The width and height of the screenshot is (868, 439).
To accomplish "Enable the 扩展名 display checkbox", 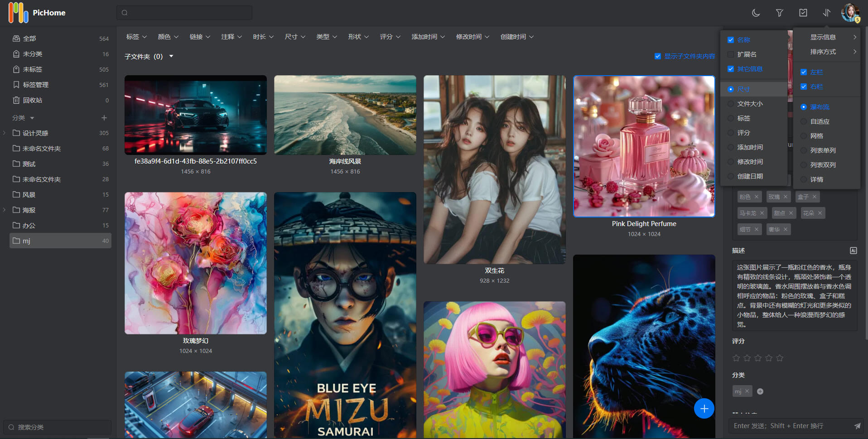I will pos(730,54).
